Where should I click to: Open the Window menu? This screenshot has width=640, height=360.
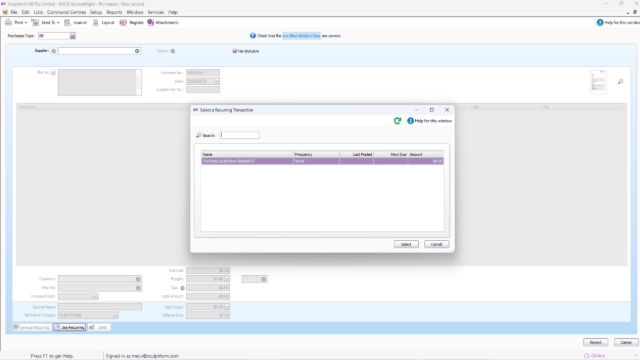[135, 12]
